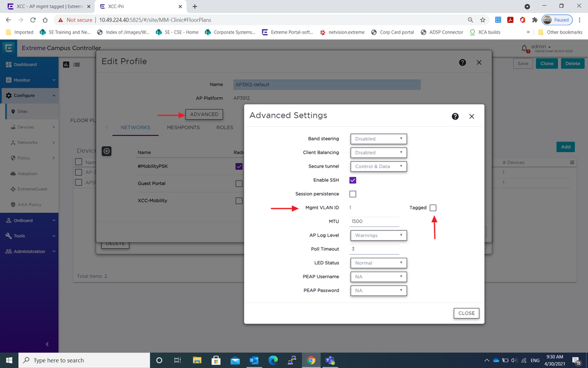Screen dimensions: 588x368
Task: Open admin user dropdown
Action: click(x=541, y=47)
